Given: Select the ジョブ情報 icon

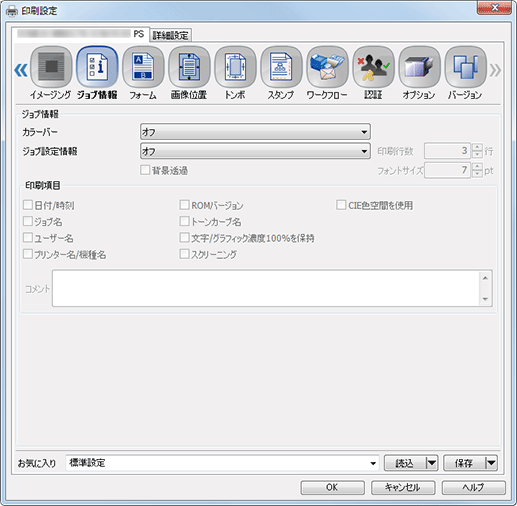Looking at the screenshot, I should 97,67.
